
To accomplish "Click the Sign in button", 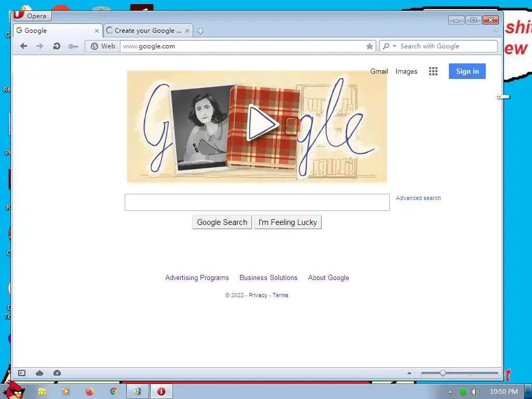I will pos(467,71).
